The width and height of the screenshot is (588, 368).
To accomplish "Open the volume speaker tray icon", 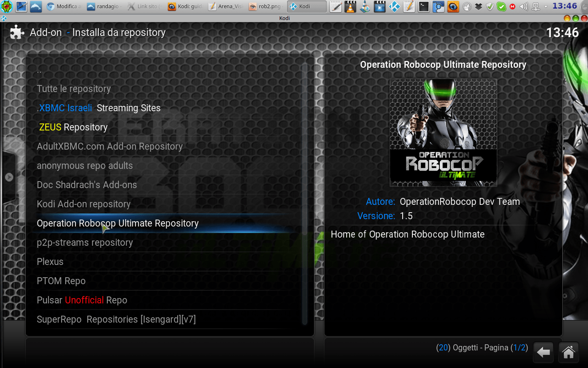I will [x=524, y=7].
